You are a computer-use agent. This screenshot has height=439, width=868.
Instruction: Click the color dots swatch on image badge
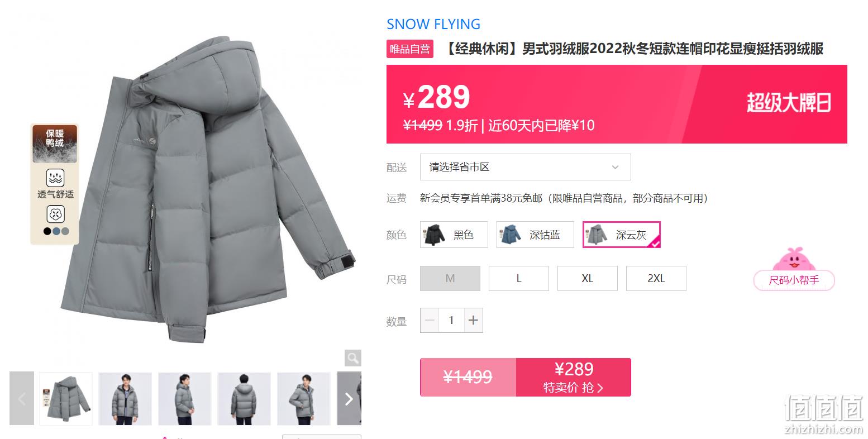click(56, 231)
